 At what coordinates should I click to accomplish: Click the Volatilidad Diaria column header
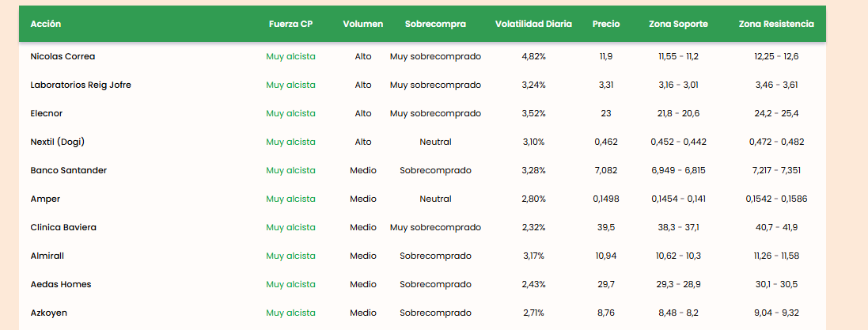(x=533, y=24)
